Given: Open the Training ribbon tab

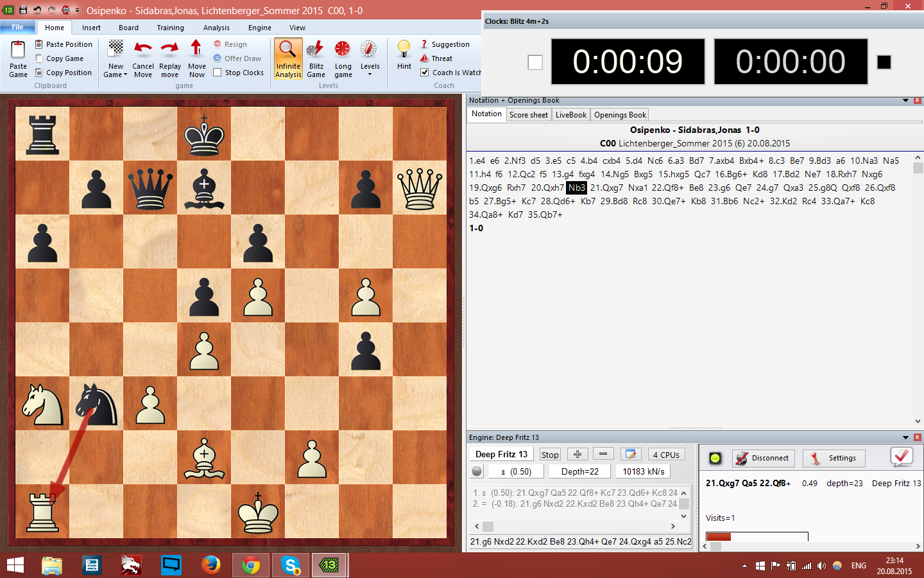Looking at the screenshot, I should tap(170, 28).
